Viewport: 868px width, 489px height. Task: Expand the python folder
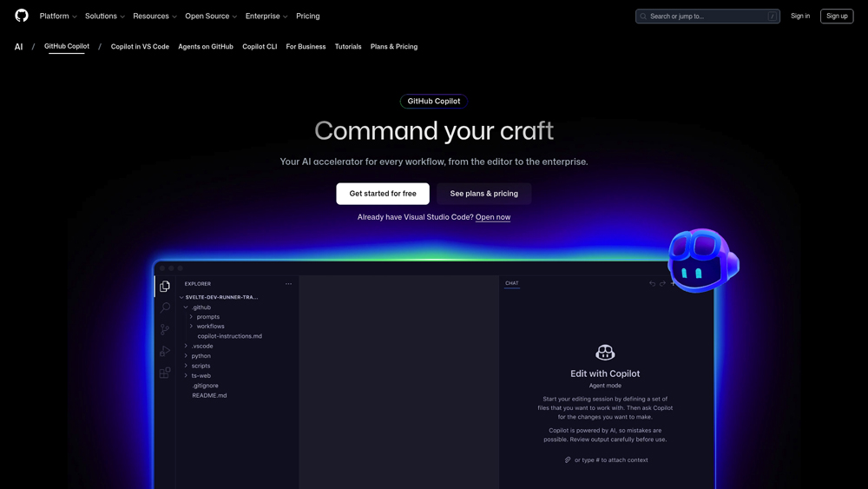[198, 356]
